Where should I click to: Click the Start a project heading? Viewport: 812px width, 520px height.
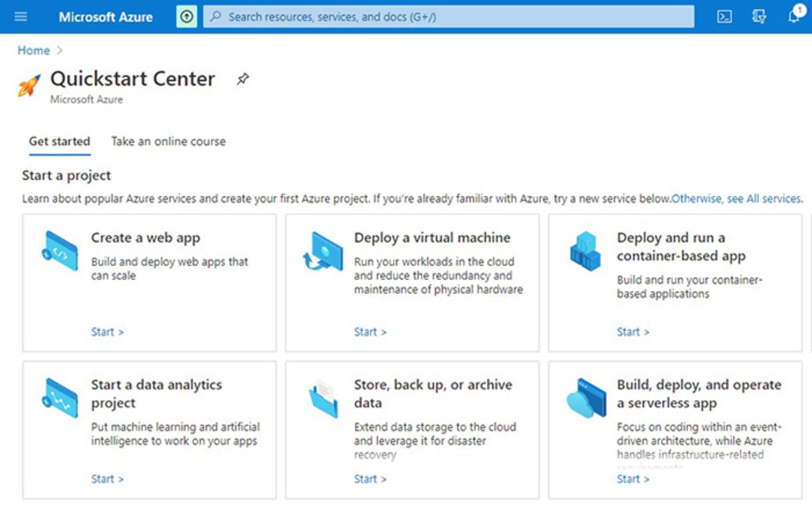(x=66, y=175)
